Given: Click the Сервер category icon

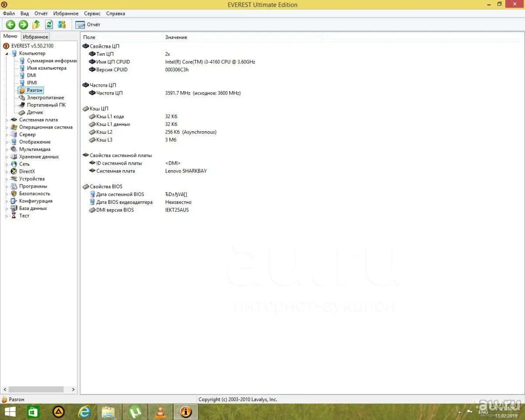Looking at the screenshot, I should click(x=14, y=135).
